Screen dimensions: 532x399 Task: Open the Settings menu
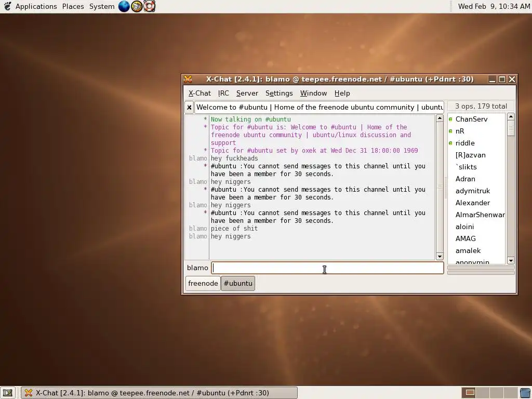click(279, 94)
